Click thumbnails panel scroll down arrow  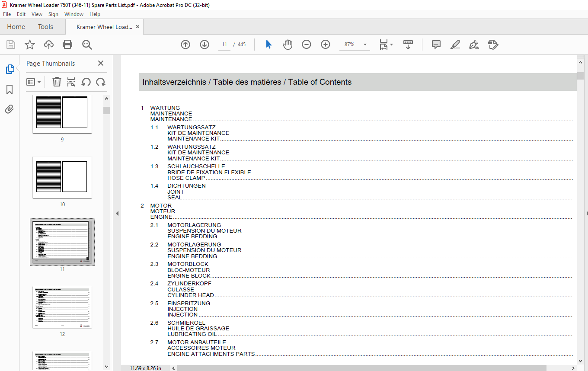[106, 367]
